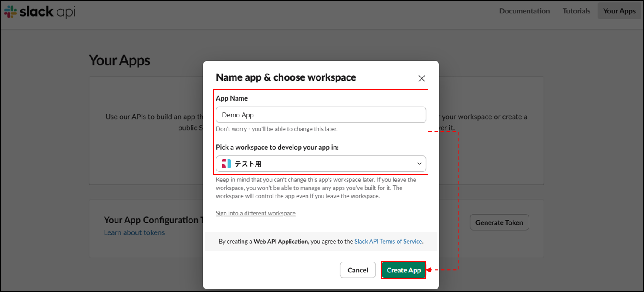Click the 'Name app & choose workspace' title
The height and width of the screenshot is (292, 644).
pos(286,77)
